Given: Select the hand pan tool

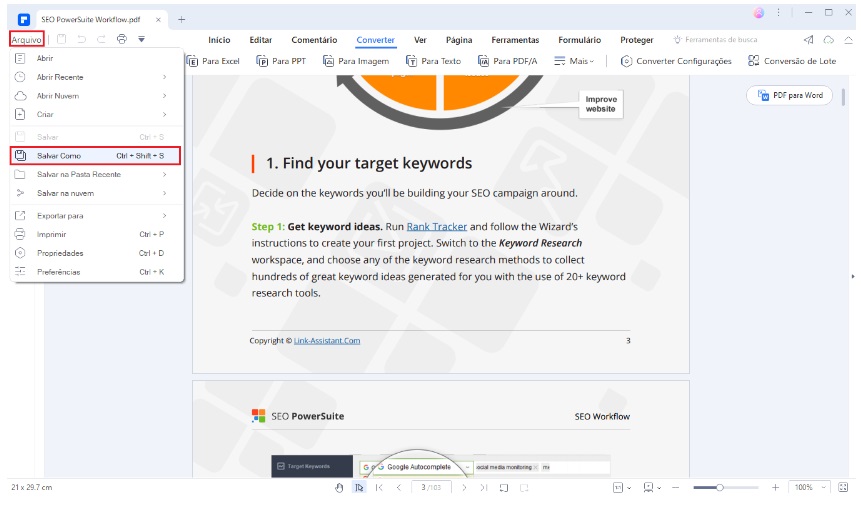Looking at the screenshot, I should pyautogui.click(x=339, y=487).
